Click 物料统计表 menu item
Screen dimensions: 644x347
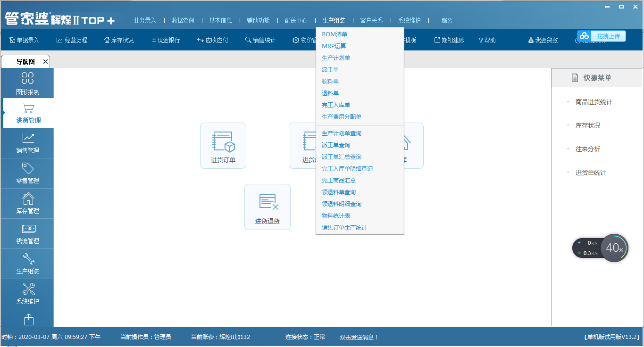(x=336, y=216)
